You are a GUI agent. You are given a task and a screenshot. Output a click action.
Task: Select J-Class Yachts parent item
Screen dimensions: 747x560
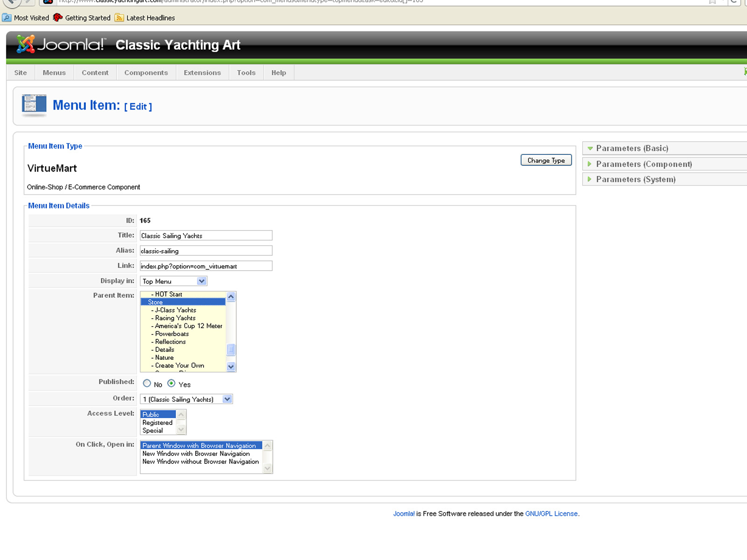[x=183, y=310]
